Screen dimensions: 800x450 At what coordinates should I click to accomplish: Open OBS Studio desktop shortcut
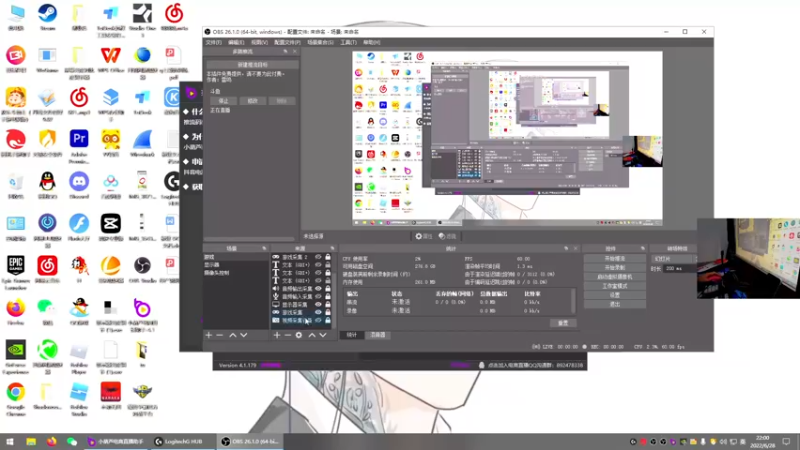[142, 270]
